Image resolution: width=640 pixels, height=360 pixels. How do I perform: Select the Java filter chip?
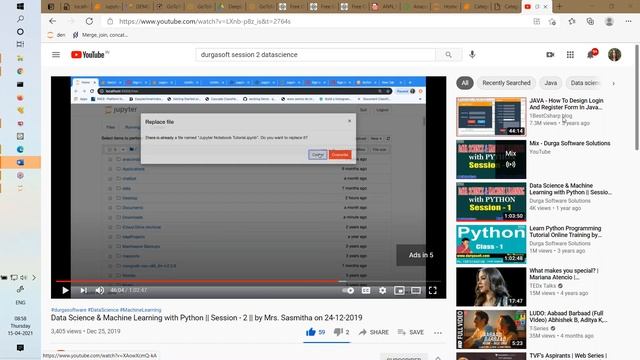(x=551, y=83)
